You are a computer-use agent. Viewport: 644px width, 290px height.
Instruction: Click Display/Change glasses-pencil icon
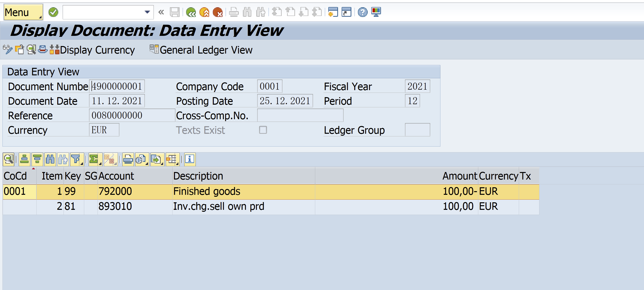click(8, 50)
